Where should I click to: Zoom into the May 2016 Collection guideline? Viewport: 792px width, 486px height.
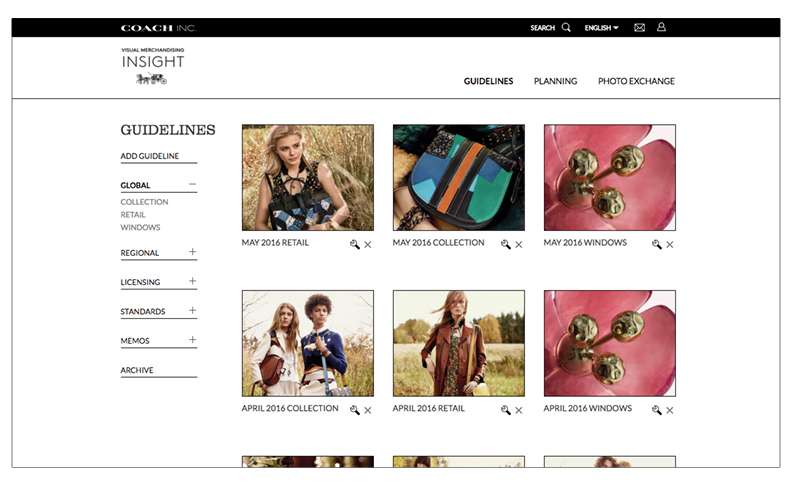506,245
